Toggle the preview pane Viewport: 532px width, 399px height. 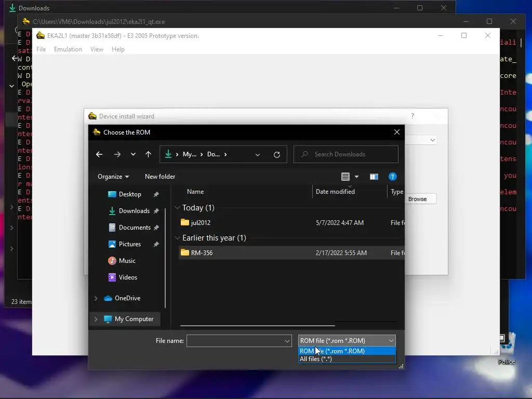coord(374,177)
